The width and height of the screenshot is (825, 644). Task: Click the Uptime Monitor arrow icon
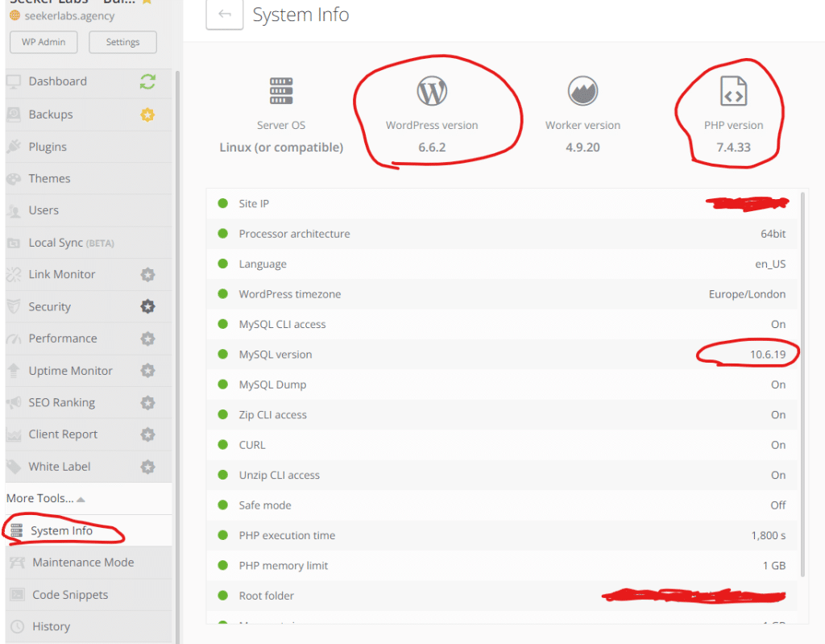[14, 371]
